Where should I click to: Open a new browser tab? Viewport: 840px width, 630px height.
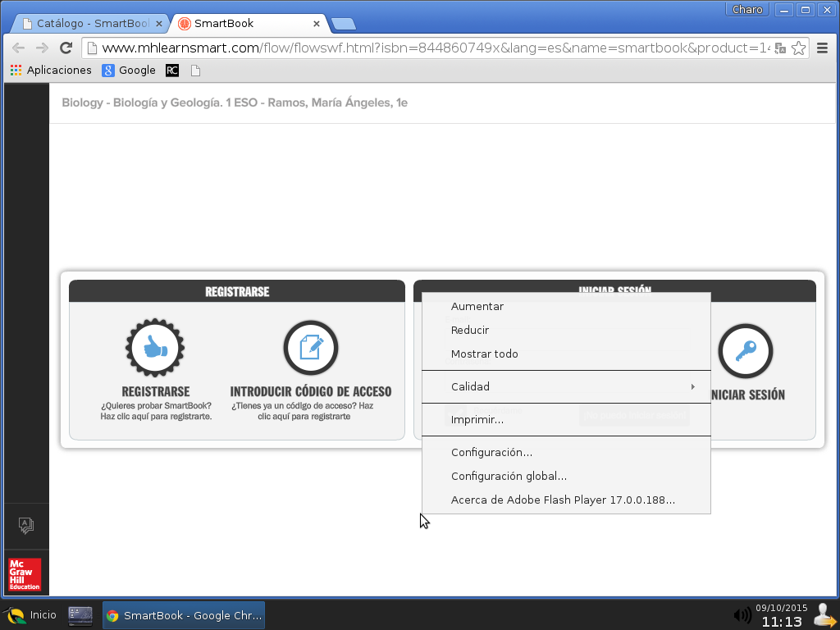coord(344,24)
